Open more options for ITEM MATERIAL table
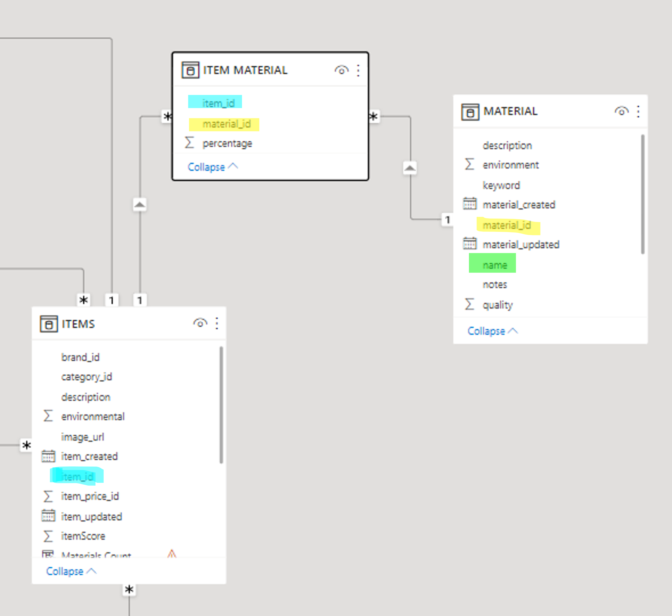 click(358, 70)
